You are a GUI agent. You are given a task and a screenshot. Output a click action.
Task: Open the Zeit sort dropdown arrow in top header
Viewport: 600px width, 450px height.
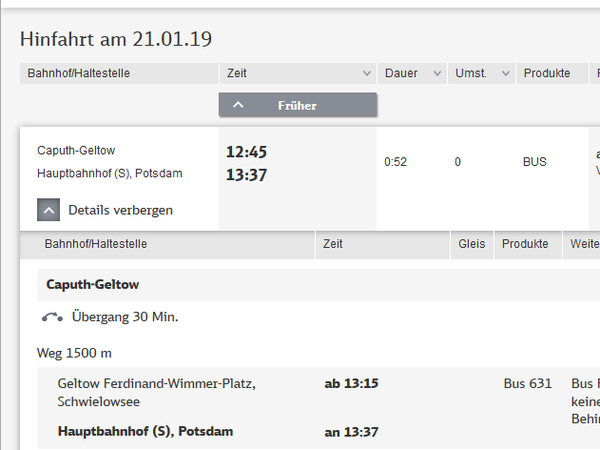pyautogui.click(x=365, y=74)
